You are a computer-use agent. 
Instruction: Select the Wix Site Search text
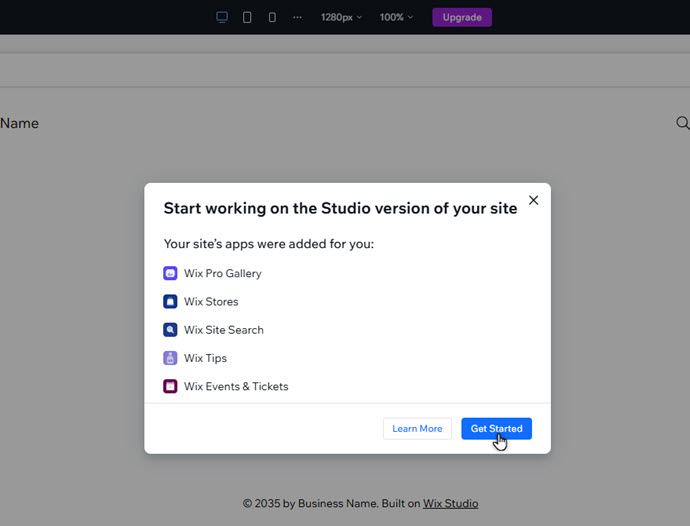pyautogui.click(x=224, y=330)
